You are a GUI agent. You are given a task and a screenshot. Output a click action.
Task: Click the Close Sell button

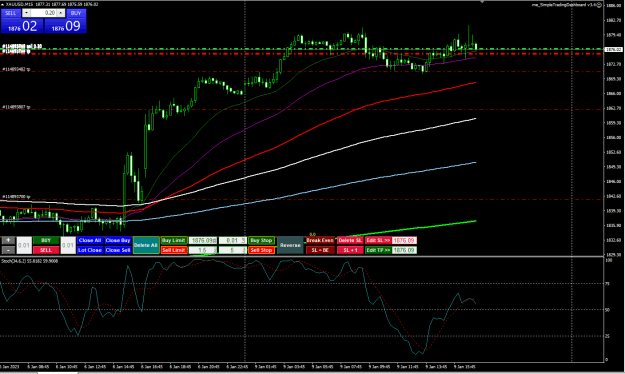click(x=118, y=250)
